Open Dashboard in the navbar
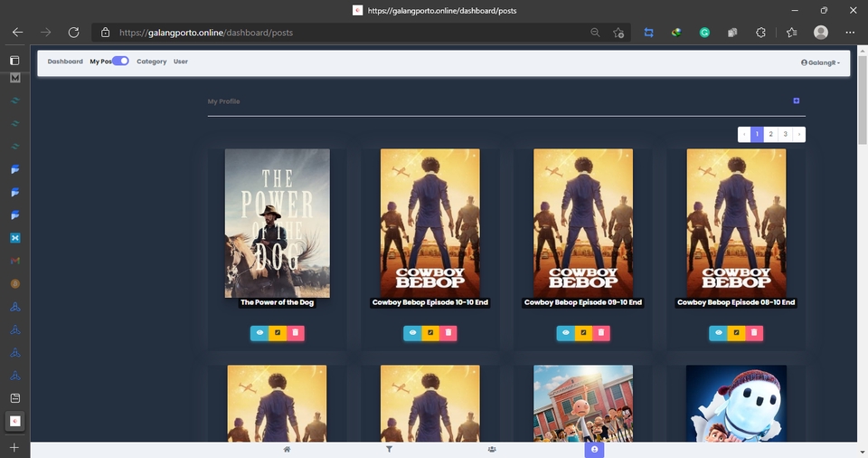Screen dimensions: 868x458 coord(65,62)
